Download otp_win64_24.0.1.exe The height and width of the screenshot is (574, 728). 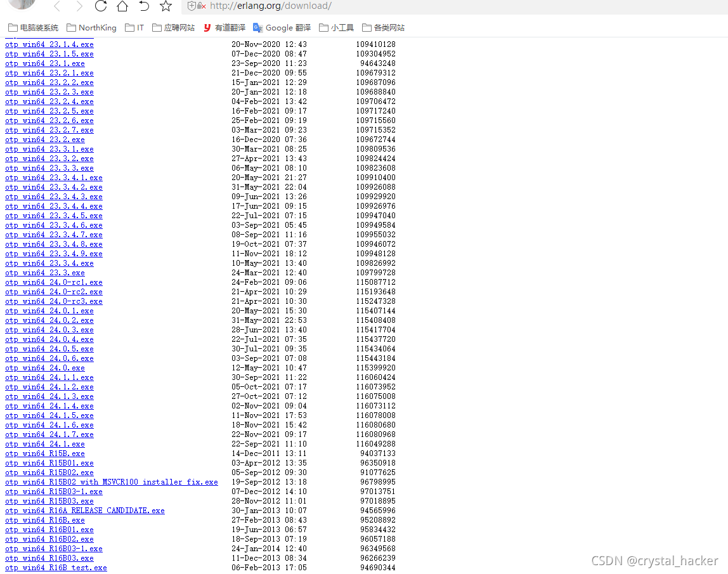point(49,311)
